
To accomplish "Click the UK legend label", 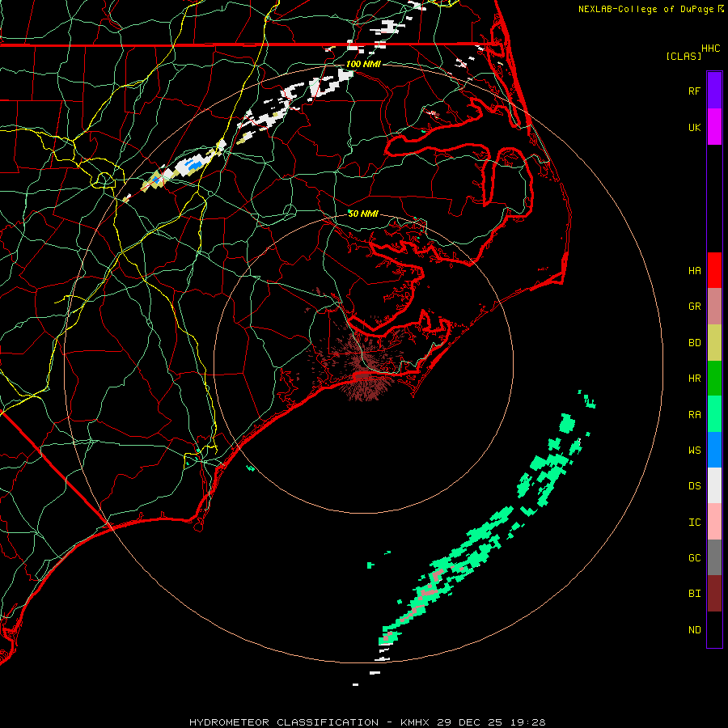I will [x=694, y=127].
